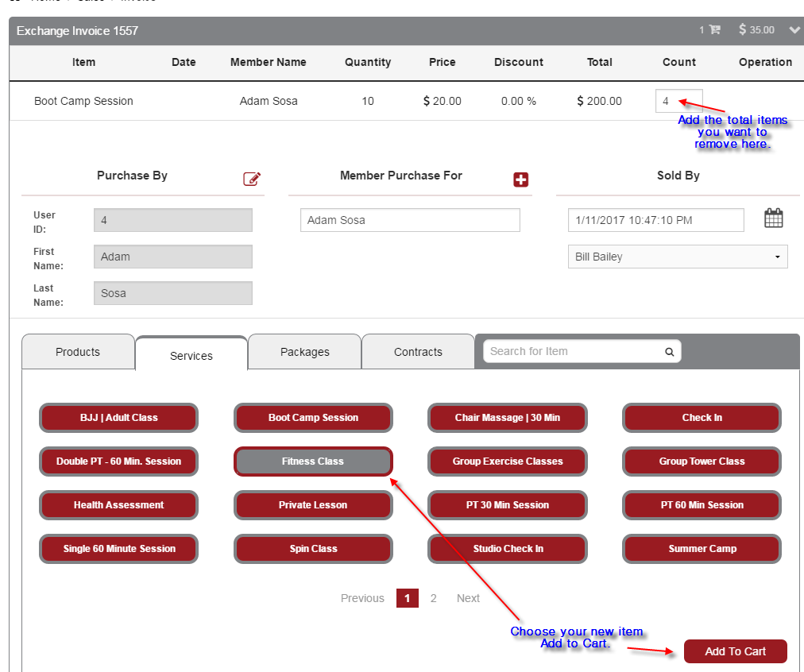804x672 pixels.
Task: Select the Fitness Class service
Action: pyautogui.click(x=313, y=462)
